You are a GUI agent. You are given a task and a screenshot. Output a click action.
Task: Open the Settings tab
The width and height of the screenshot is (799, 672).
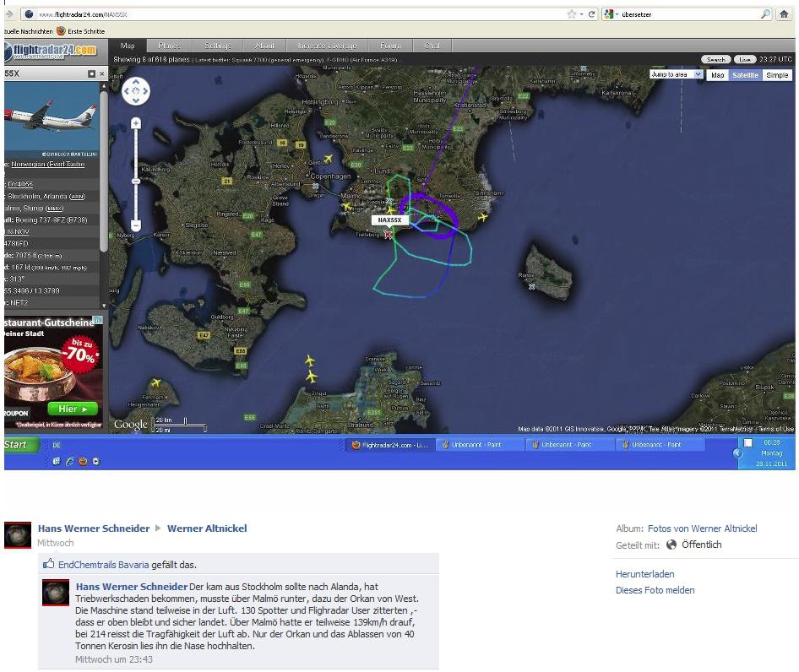pyautogui.click(x=217, y=46)
